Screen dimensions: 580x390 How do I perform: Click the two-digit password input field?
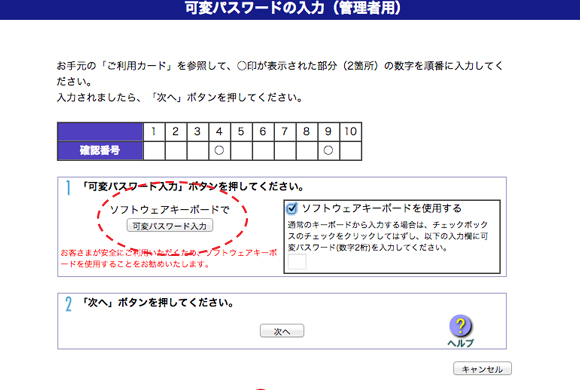point(297,262)
